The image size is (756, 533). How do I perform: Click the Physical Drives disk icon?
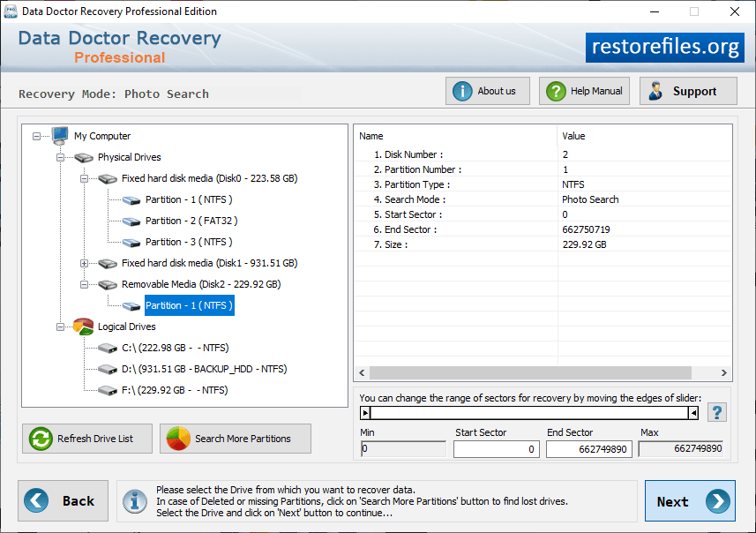click(x=84, y=157)
